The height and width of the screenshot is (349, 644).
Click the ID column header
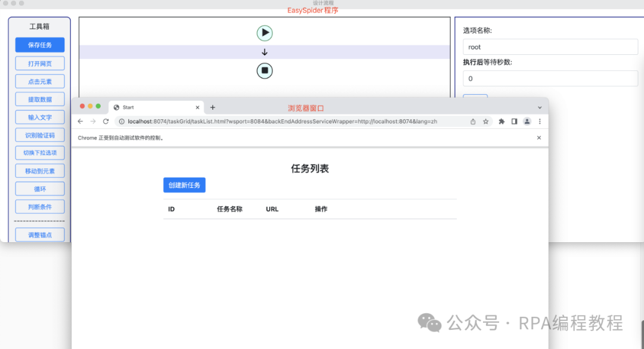pyautogui.click(x=171, y=209)
